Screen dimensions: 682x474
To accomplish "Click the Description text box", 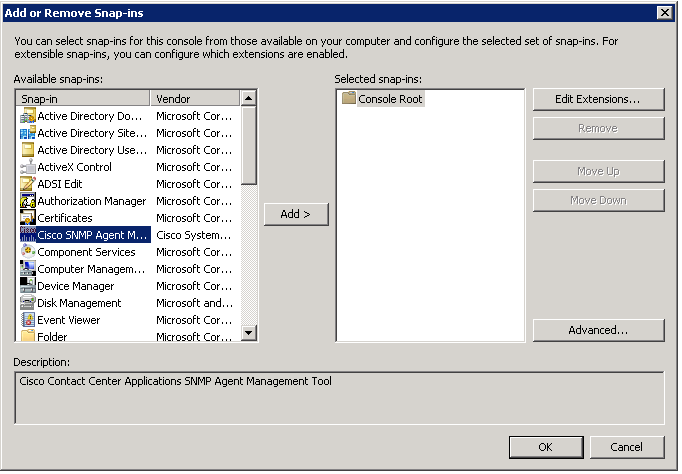I will click(x=339, y=397).
